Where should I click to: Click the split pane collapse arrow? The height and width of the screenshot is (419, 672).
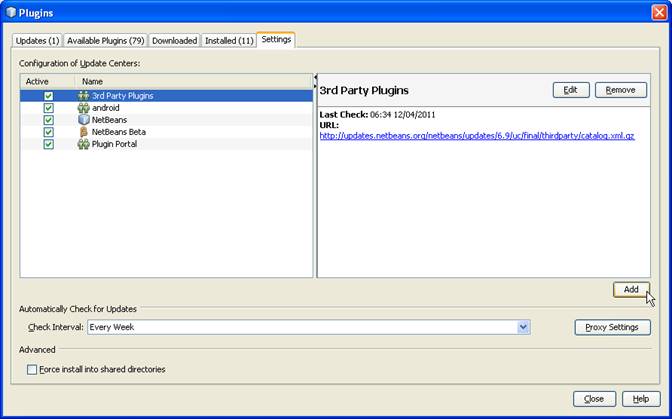[x=315, y=77]
